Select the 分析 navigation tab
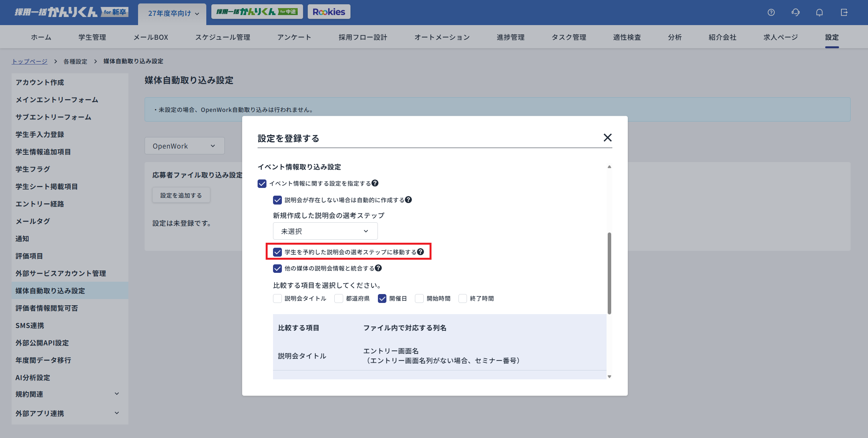 click(x=675, y=37)
